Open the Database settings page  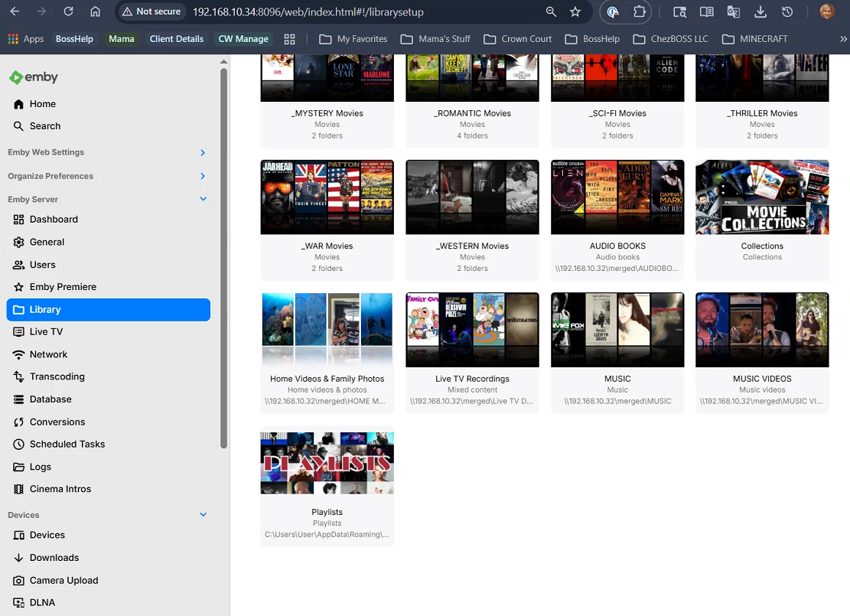point(50,399)
